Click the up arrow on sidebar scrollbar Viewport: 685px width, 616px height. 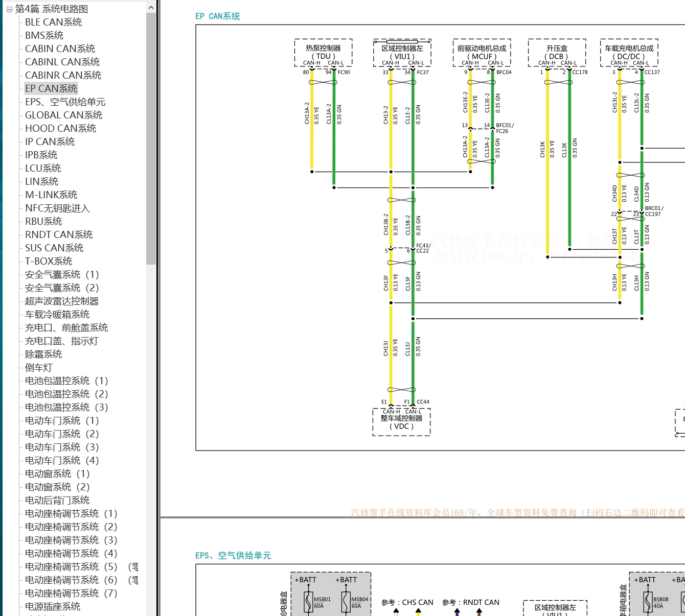151,7
